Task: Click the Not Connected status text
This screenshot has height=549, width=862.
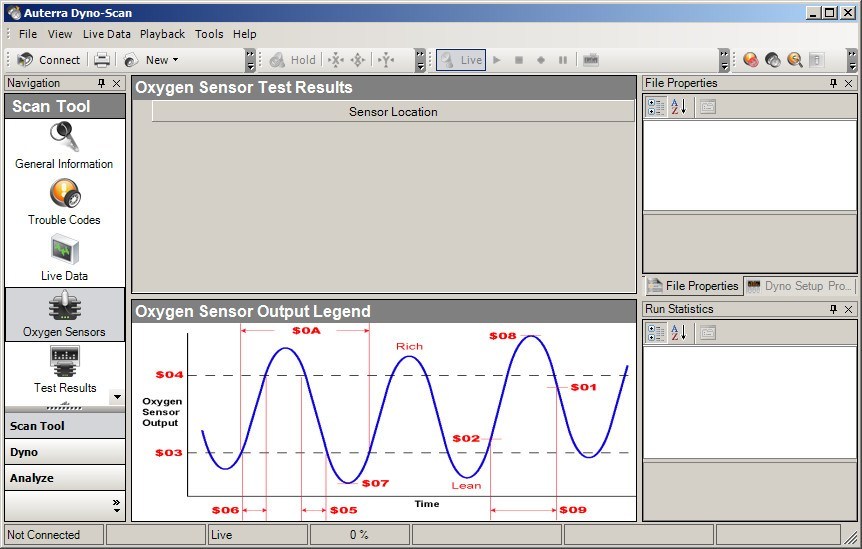Action: coord(43,535)
